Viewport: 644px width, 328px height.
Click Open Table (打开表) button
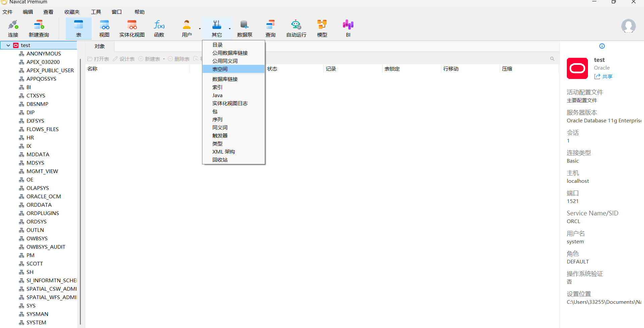pos(98,59)
